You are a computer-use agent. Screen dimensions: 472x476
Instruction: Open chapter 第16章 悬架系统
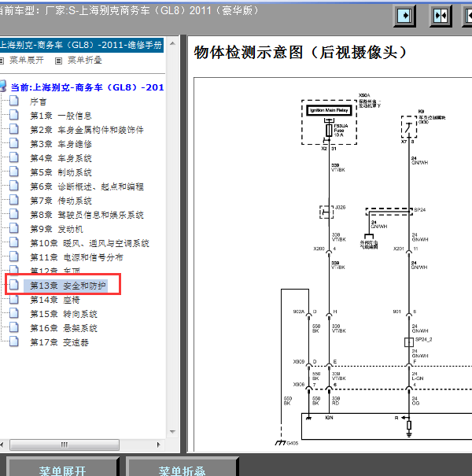point(64,328)
